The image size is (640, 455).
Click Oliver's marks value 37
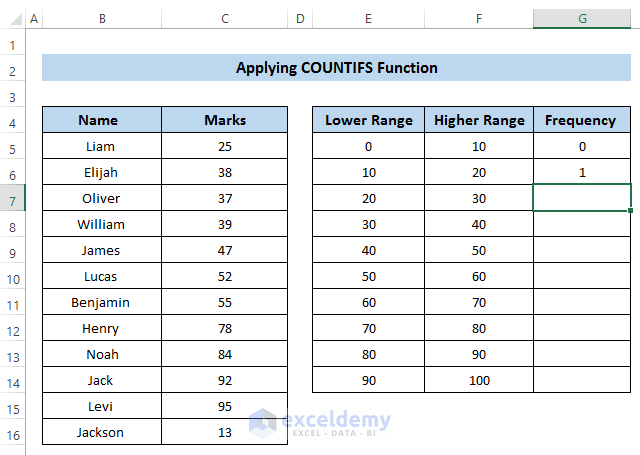click(x=224, y=198)
